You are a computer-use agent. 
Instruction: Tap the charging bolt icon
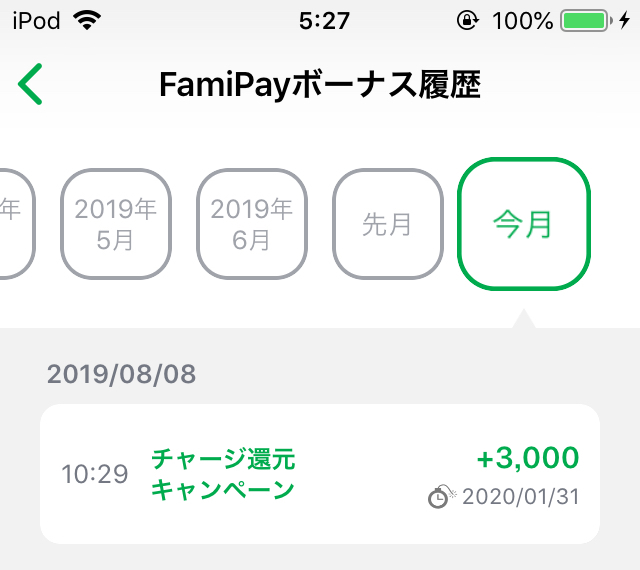[x=626, y=20]
